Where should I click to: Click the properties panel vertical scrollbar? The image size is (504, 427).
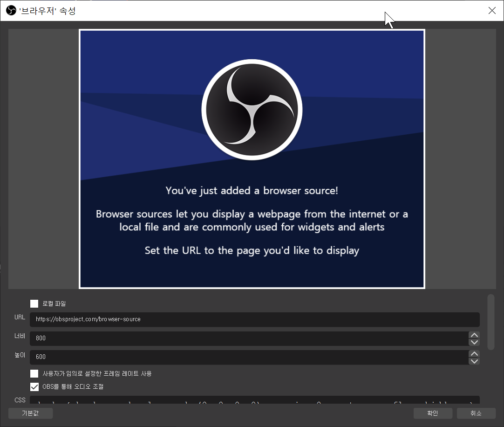[490, 322]
